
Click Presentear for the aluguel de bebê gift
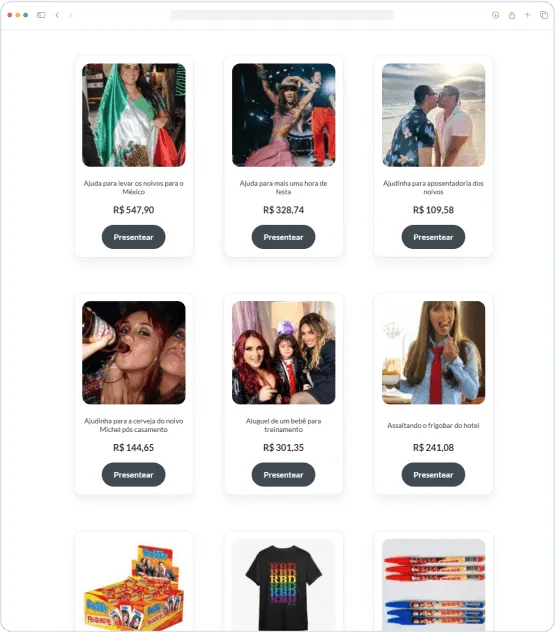283,475
